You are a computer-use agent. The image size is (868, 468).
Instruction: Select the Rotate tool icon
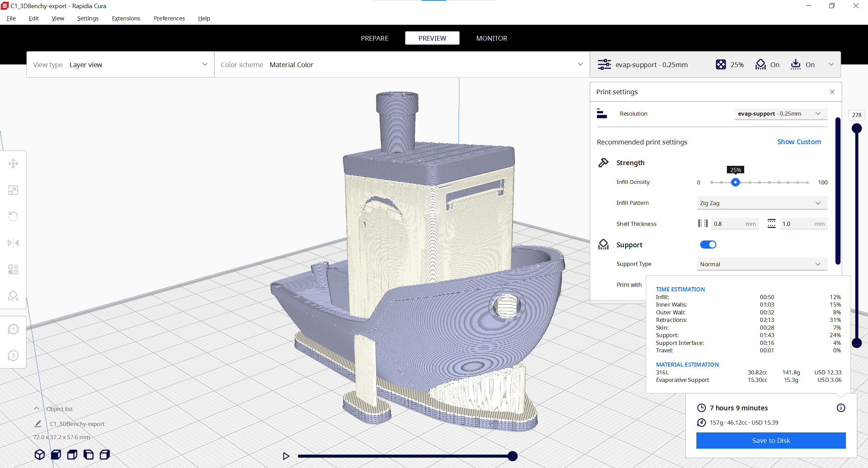tap(13, 216)
